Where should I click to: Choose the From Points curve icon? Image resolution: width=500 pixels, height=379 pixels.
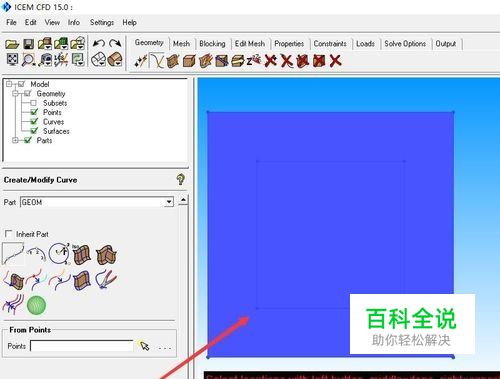click(13, 254)
